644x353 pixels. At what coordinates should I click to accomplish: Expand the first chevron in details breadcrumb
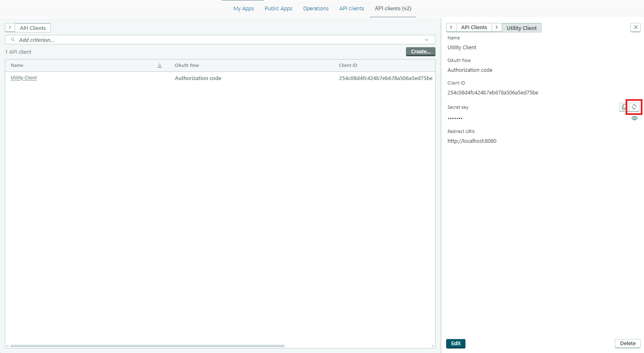(451, 28)
